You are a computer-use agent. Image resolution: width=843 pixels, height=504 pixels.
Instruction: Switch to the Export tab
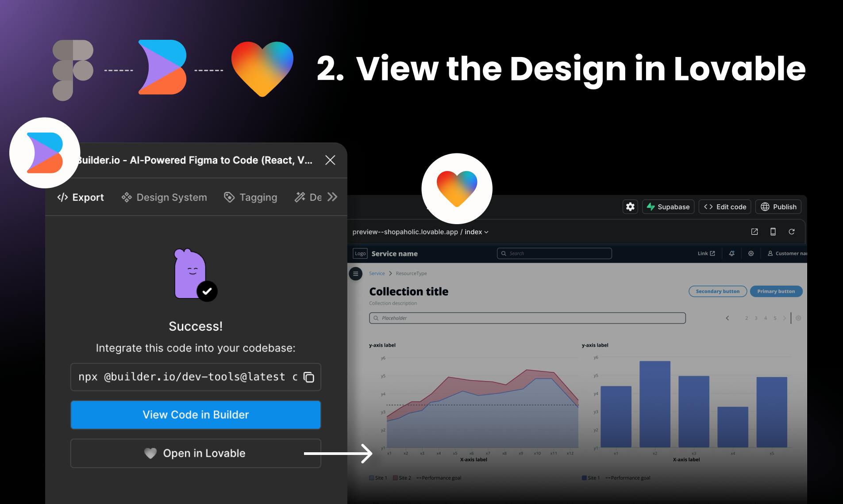pyautogui.click(x=81, y=197)
